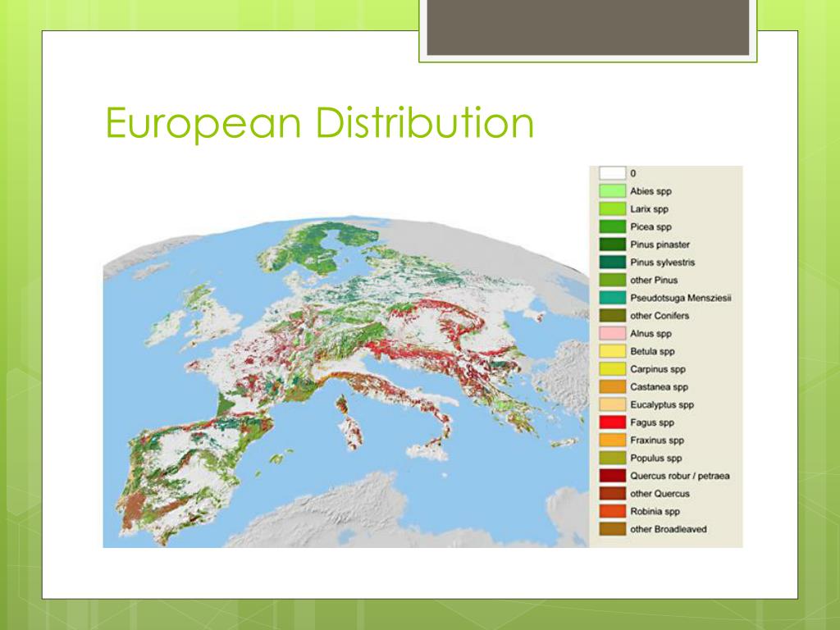Click the 'other Quercus' legend label

pyautogui.click(x=660, y=493)
